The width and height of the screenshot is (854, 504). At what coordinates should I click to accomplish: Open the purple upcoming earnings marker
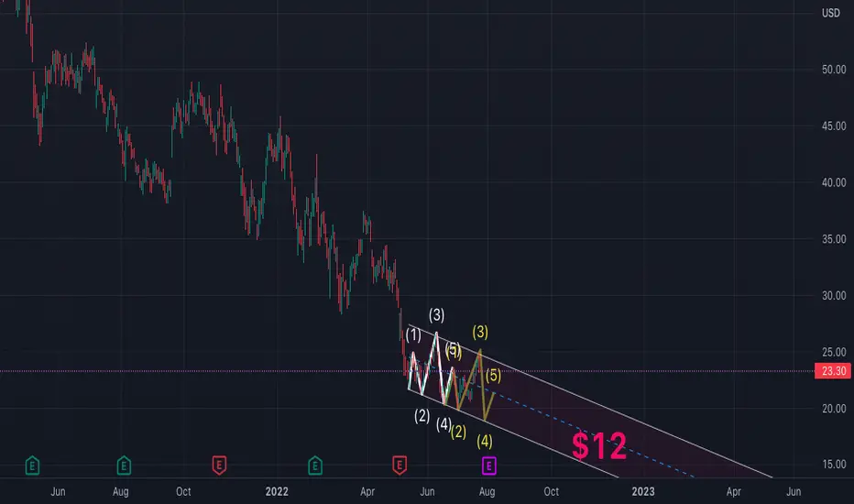tap(489, 466)
